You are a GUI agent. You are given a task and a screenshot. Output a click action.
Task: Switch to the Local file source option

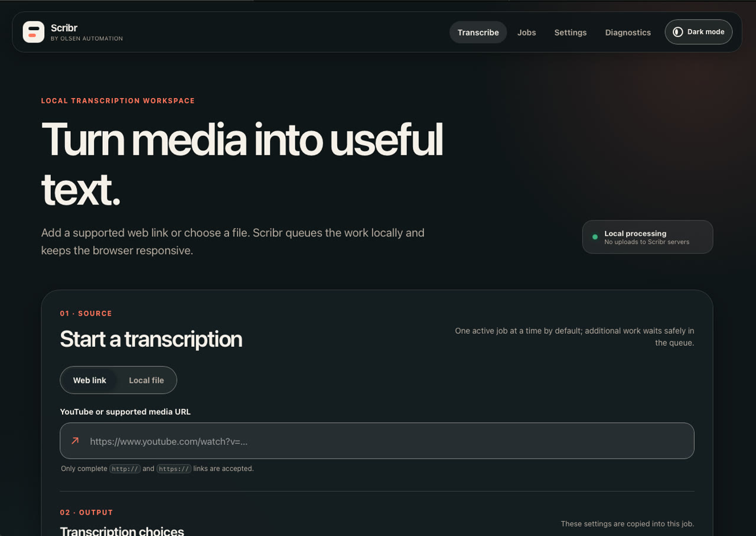click(x=146, y=380)
